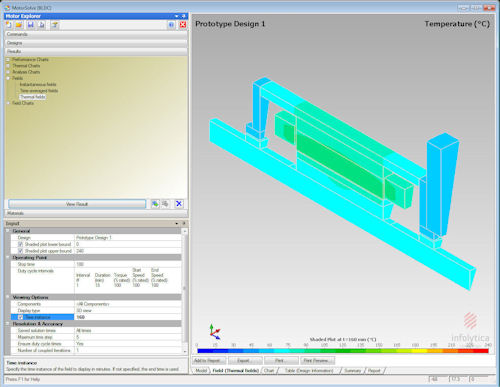The image size is (500, 387).
Task: Toggle the Time instance checkbox
Action: (20, 317)
